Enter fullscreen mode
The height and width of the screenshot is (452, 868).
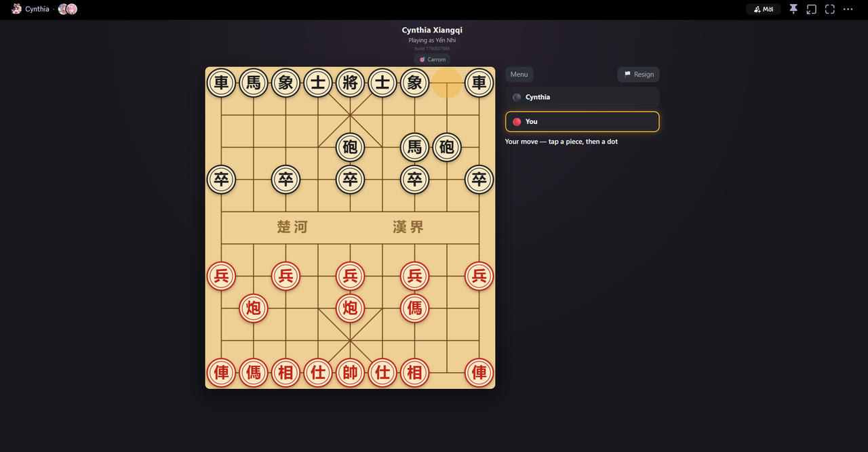click(830, 9)
